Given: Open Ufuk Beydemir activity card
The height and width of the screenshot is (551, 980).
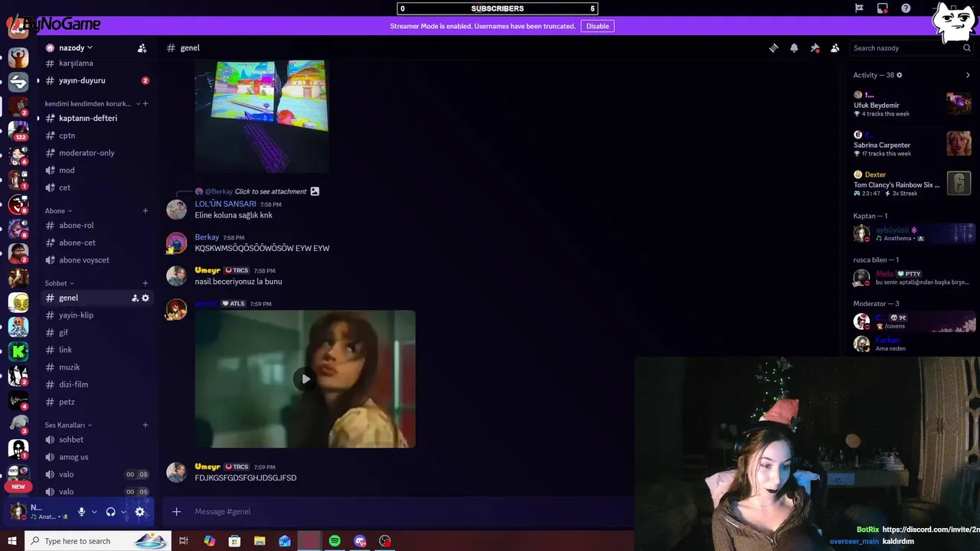Looking at the screenshot, I should [913, 103].
